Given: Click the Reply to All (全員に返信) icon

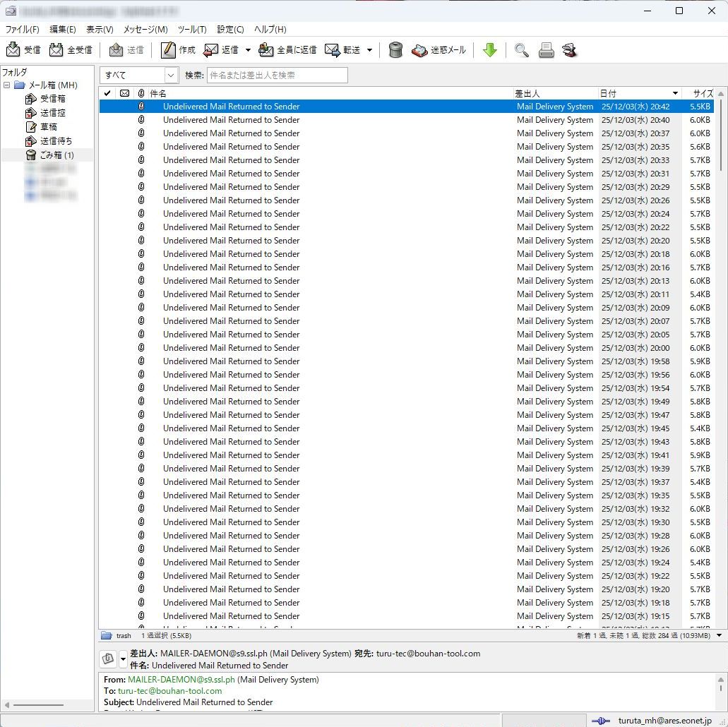Looking at the screenshot, I should [266, 50].
